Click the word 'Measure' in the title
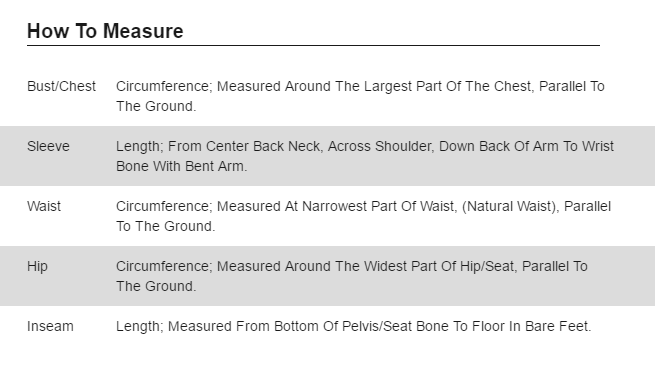 [143, 31]
